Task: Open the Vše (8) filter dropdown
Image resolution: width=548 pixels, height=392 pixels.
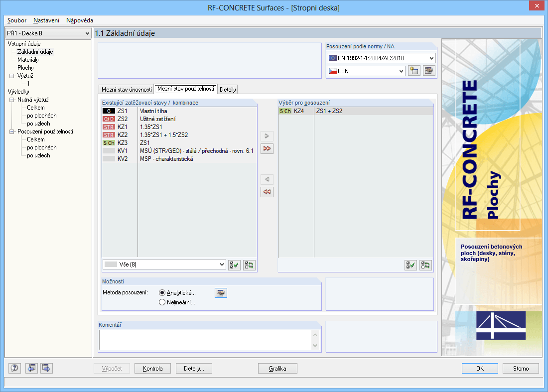Action: [164, 264]
